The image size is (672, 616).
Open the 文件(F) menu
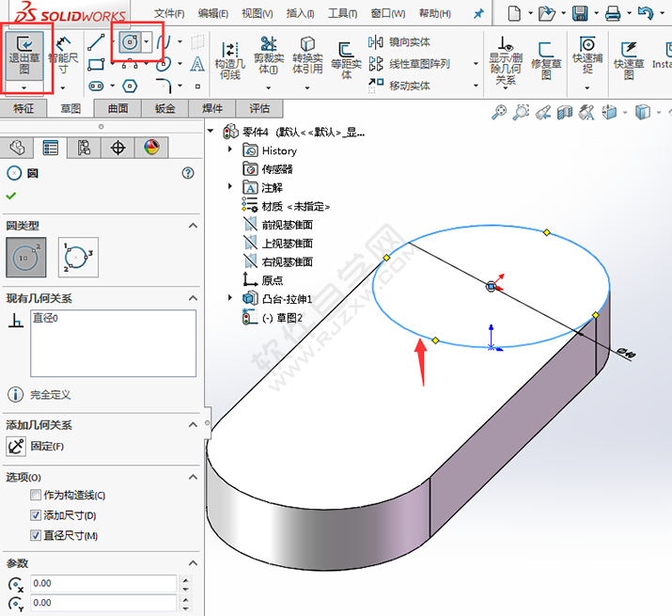pos(169,14)
